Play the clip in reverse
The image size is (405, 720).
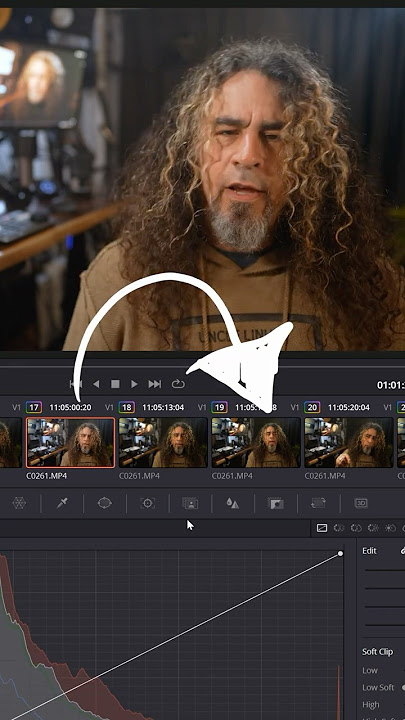tap(96, 384)
